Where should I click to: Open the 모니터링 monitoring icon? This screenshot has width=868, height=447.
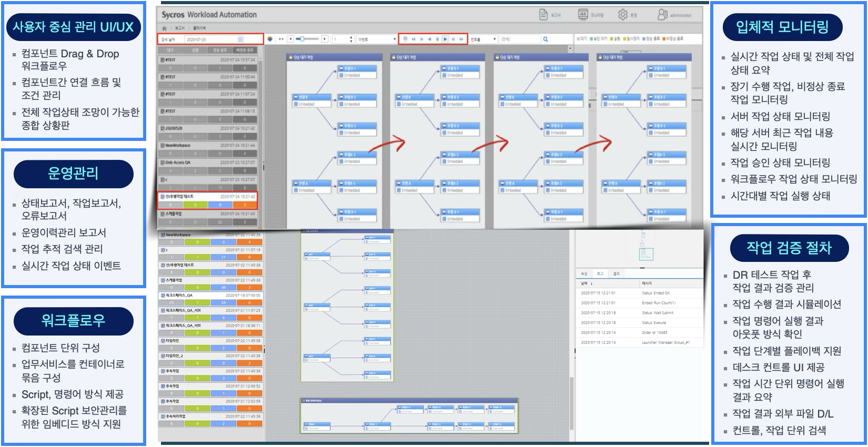(583, 15)
